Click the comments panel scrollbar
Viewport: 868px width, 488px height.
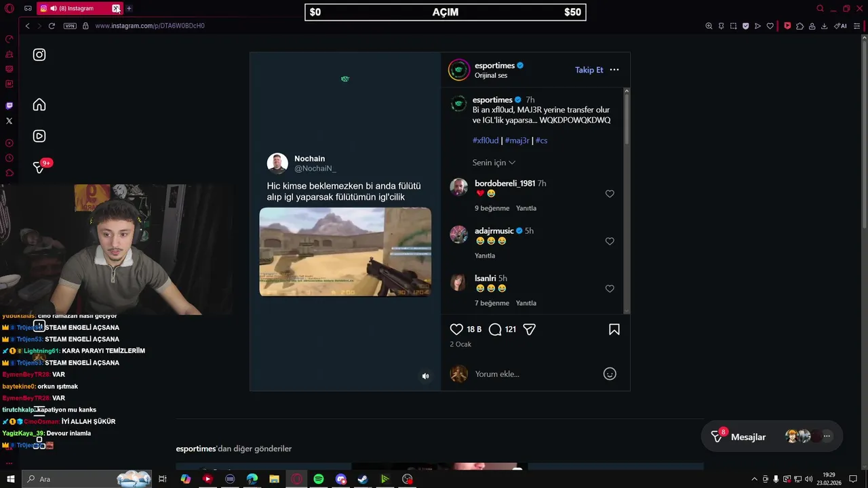click(627, 119)
